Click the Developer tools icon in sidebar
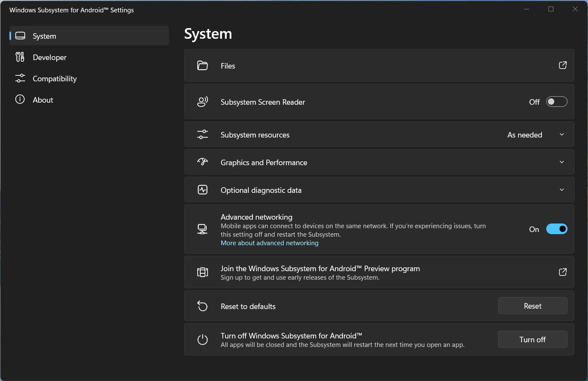Screen dimensions: 588x381 pos(20,57)
